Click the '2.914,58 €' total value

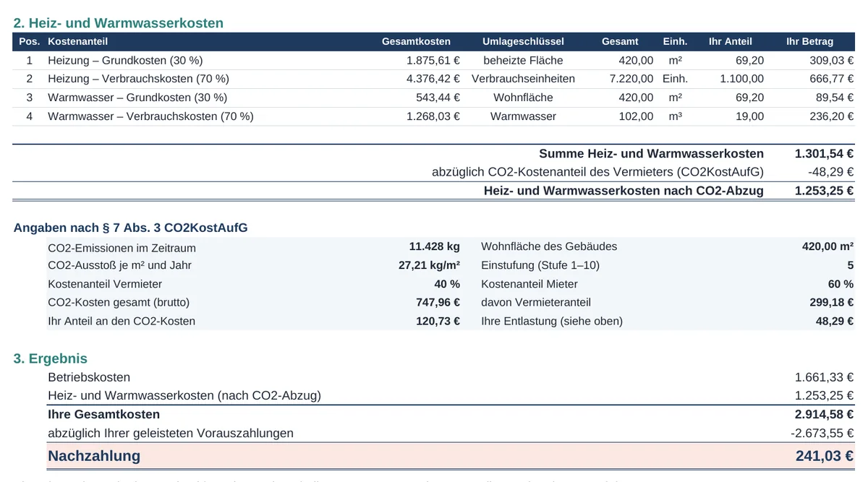[x=824, y=415]
